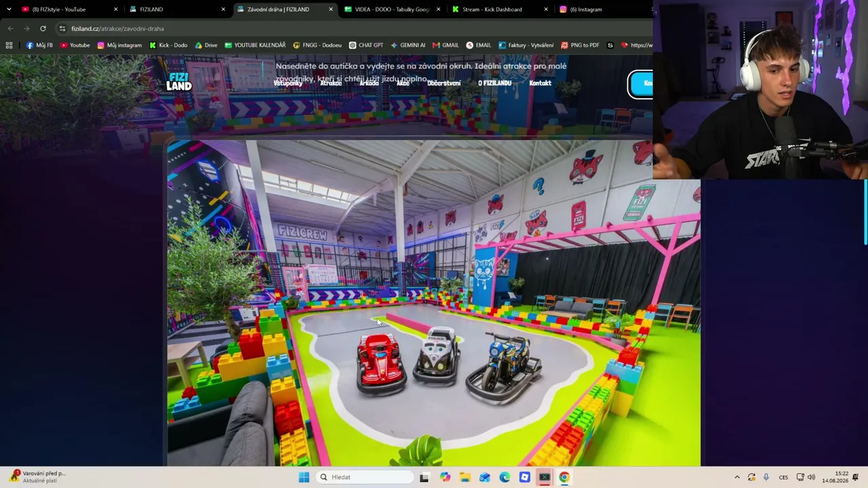Open the Youtube bookmark
The width and height of the screenshot is (868, 488).
tap(75, 45)
